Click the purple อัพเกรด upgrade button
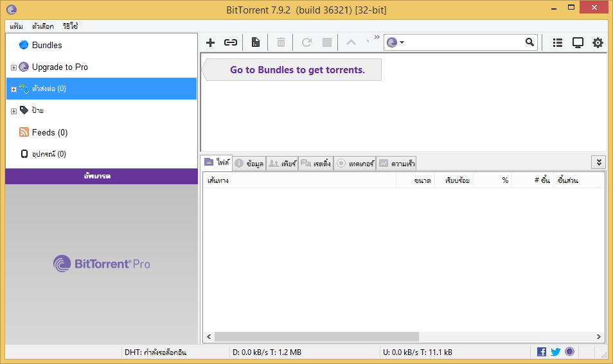 102,176
